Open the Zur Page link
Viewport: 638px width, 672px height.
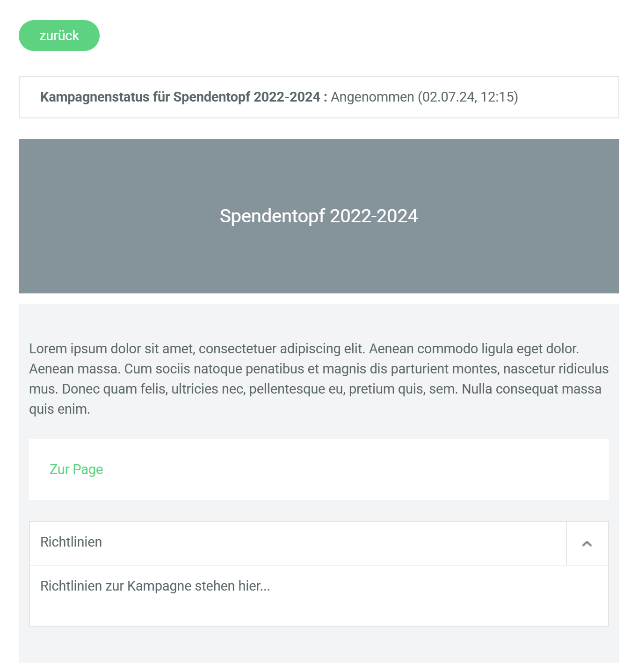pyautogui.click(x=76, y=469)
